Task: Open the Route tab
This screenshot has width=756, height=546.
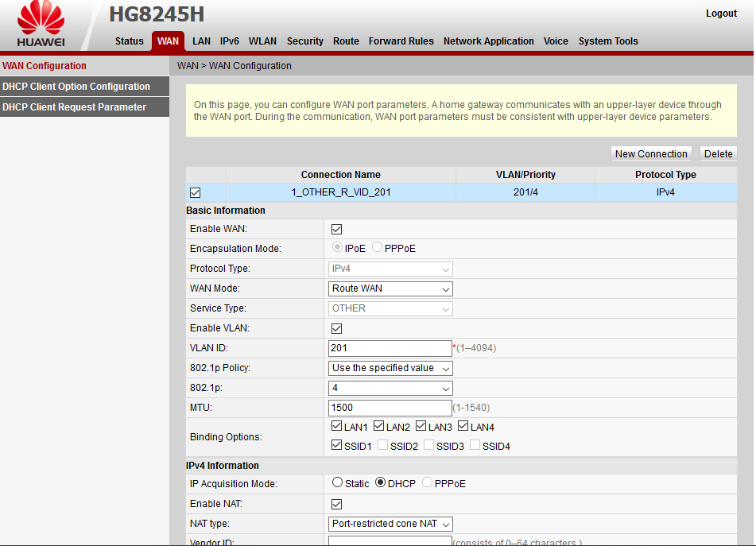Action: pyautogui.click(x=346, y=41)
